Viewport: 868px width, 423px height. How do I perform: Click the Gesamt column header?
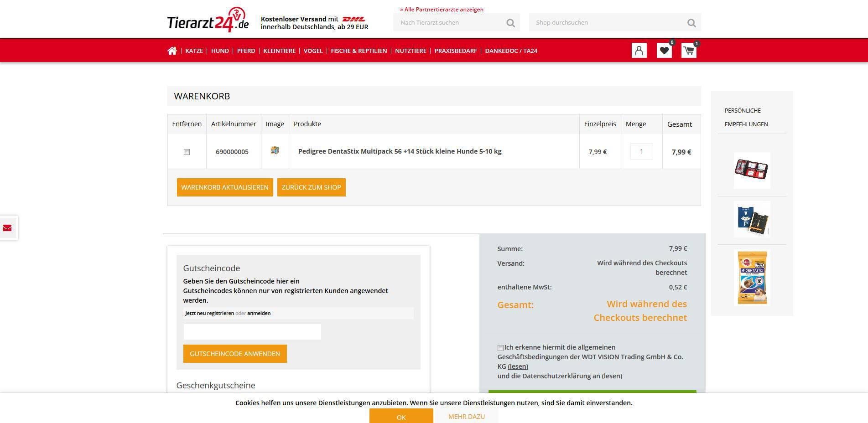pyautogui.click(x=679, y=124)
